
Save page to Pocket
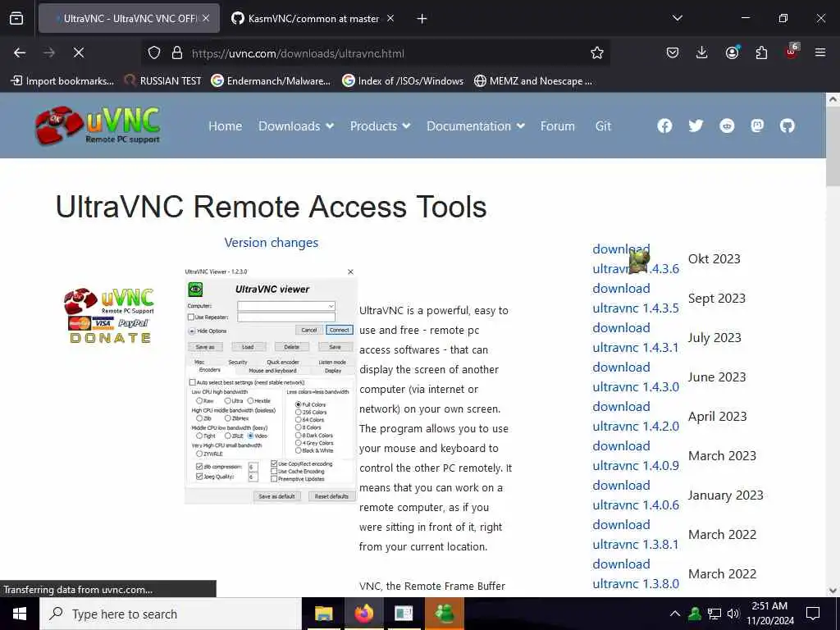[x=673, y=52]
